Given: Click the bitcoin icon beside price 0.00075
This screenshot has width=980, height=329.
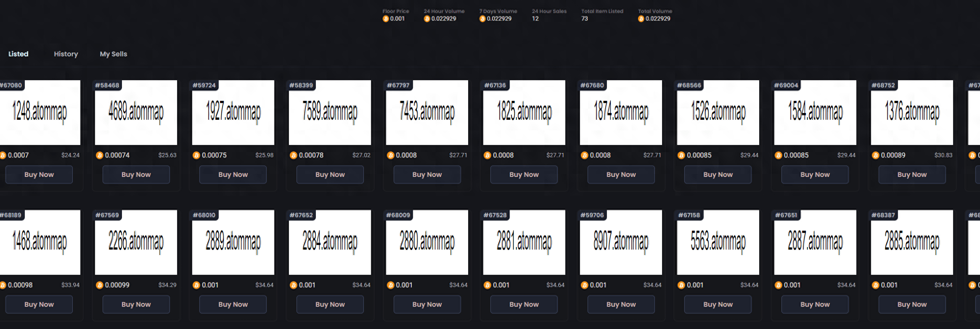Looking at the screenshot, I should [196, 155].
